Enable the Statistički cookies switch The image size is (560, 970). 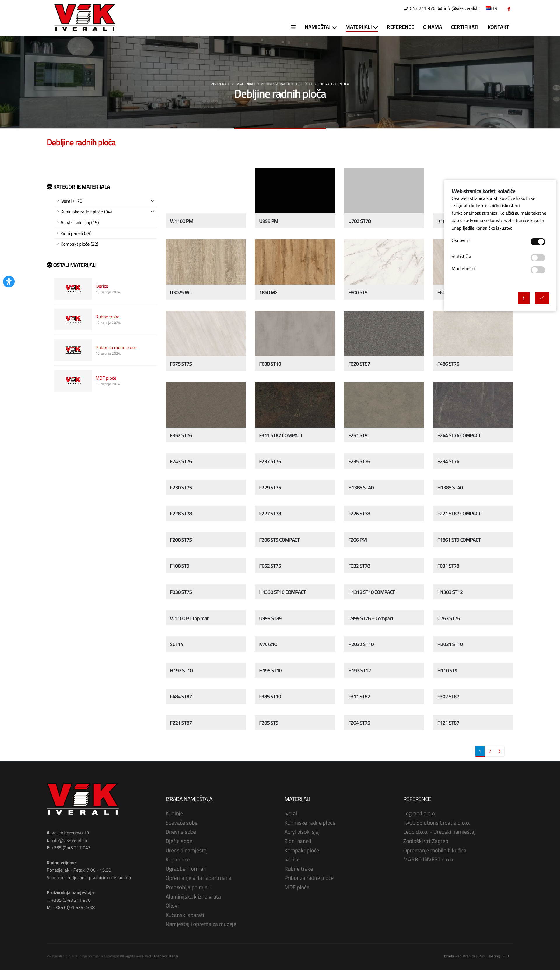pos(537,257)
